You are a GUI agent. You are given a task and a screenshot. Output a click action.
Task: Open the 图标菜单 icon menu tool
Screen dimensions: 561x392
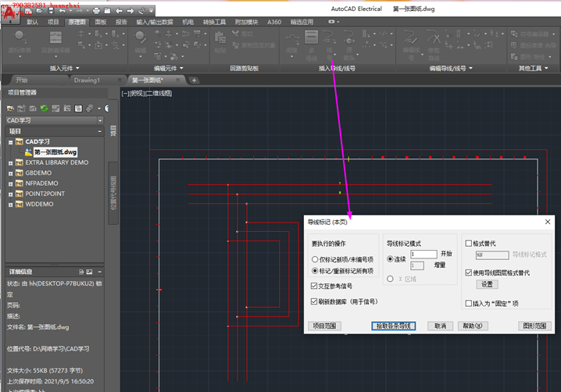click(20, 43)
